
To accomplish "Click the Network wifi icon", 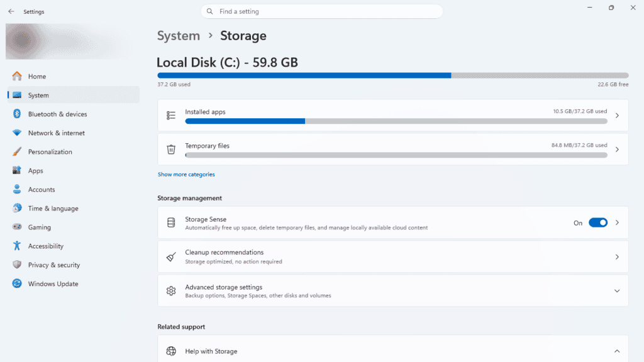I will point(17,133).
